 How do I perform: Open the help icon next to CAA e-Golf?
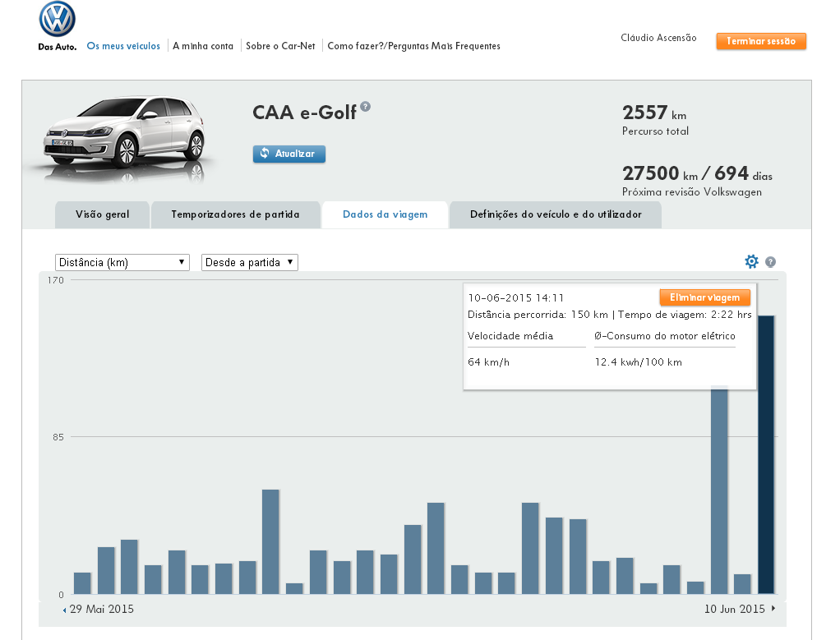366,106
